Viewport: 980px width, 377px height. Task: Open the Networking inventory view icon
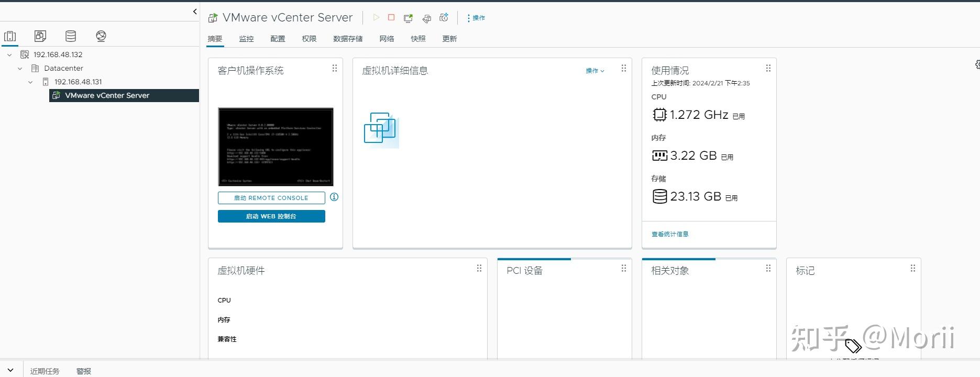pos(101,36)
